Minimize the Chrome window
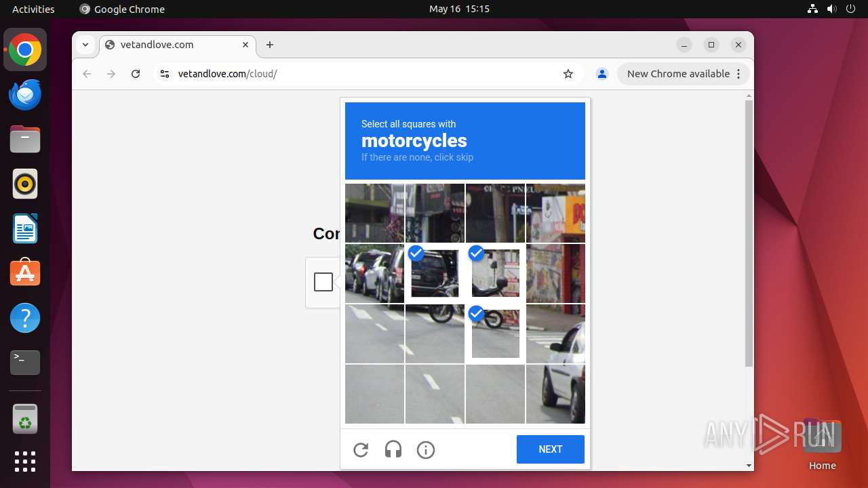 click(684, 45)
